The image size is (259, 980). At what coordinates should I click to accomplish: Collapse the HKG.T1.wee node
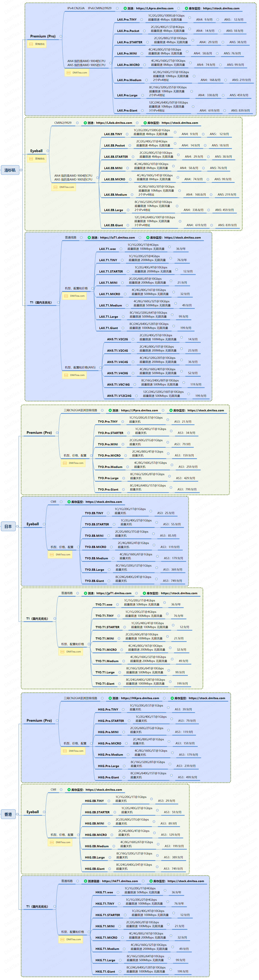118,892
